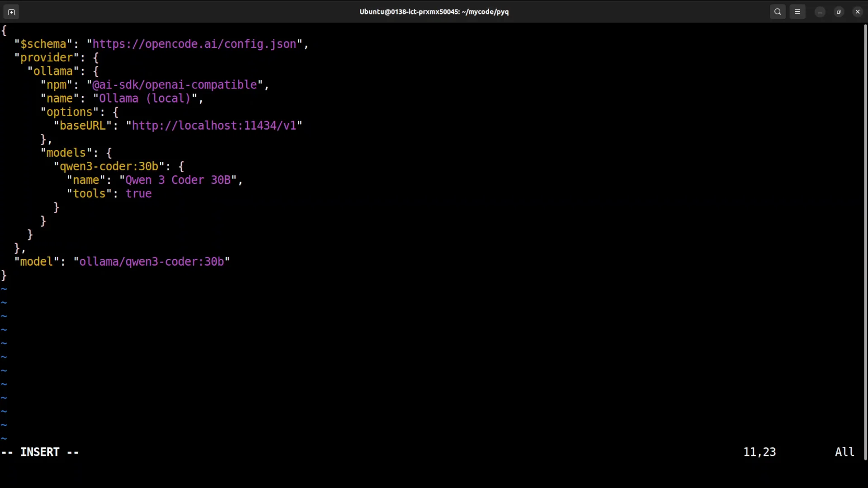Click the "ollama" key text
Viewport: 868px width, 488px height.
pyautogui.click(x=53, y=71)
